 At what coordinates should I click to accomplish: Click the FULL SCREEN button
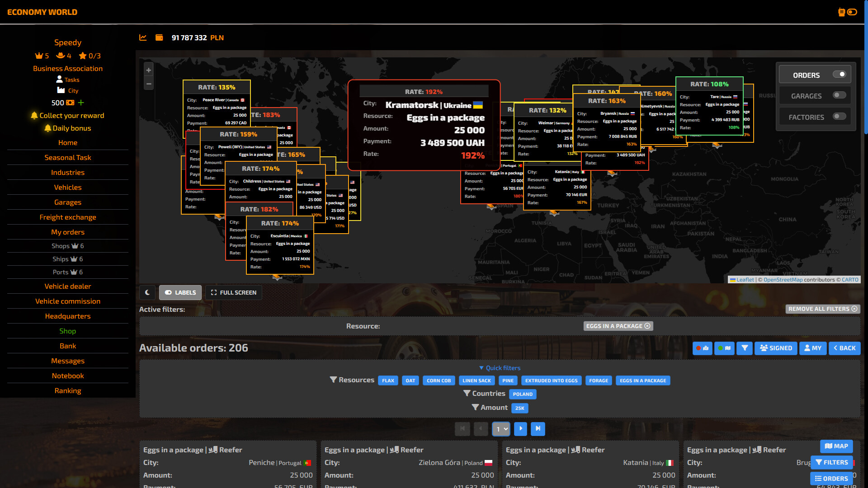(x=234, y=292)
